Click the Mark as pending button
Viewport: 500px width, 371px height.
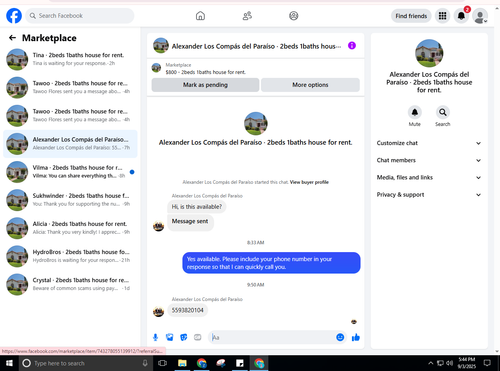tap(205, 85)
